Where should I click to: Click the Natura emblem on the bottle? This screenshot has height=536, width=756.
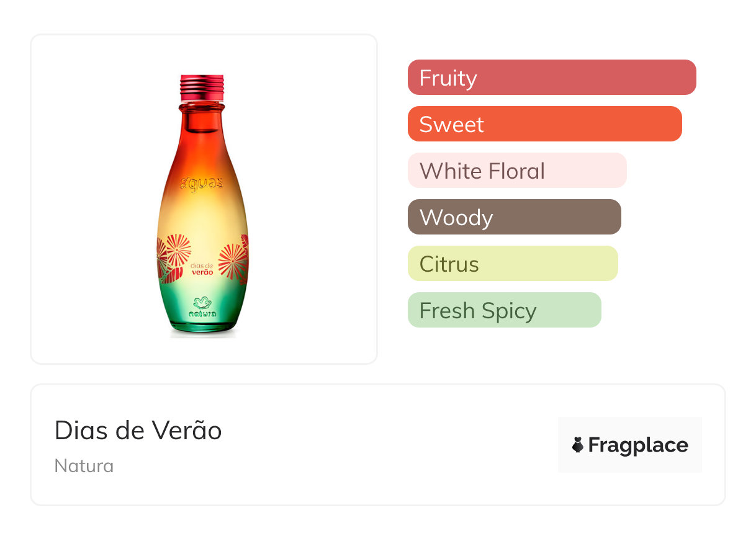pos(202,302)
